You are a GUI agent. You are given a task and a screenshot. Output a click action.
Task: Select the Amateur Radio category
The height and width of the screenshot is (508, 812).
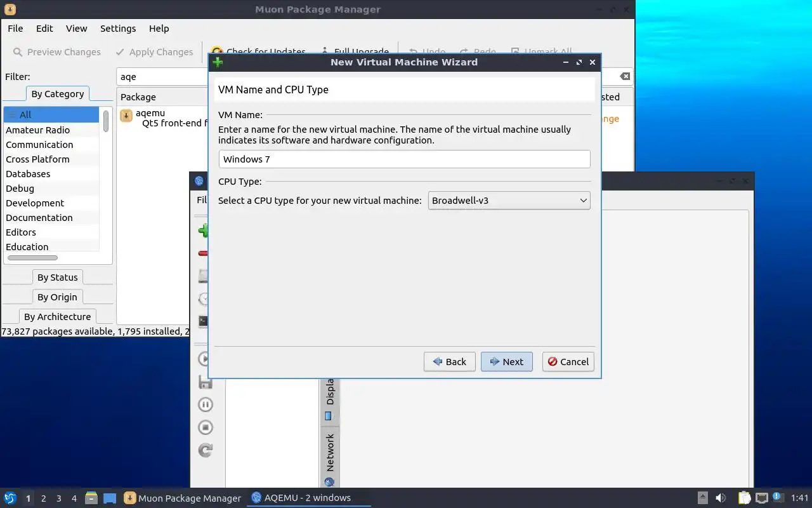coord(51,130)
